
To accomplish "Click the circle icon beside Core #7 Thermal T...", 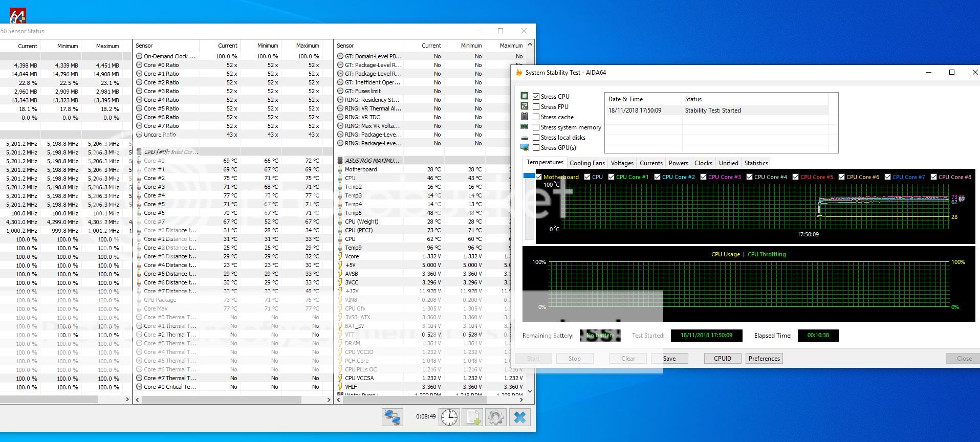I will click(139, 378).
